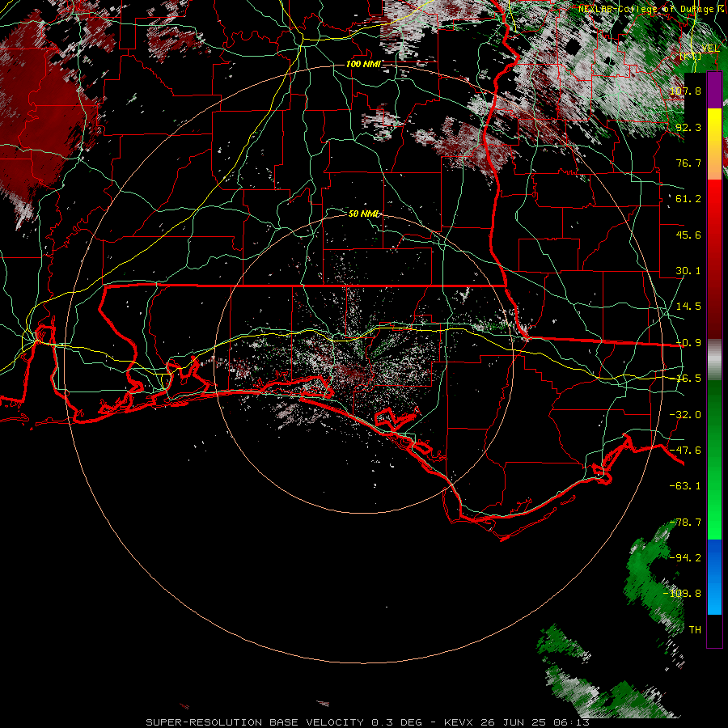Click the NEXLAB-College of DuPage credit text
The height and width of the screenshot is (728, 728).
pos(648,9)
